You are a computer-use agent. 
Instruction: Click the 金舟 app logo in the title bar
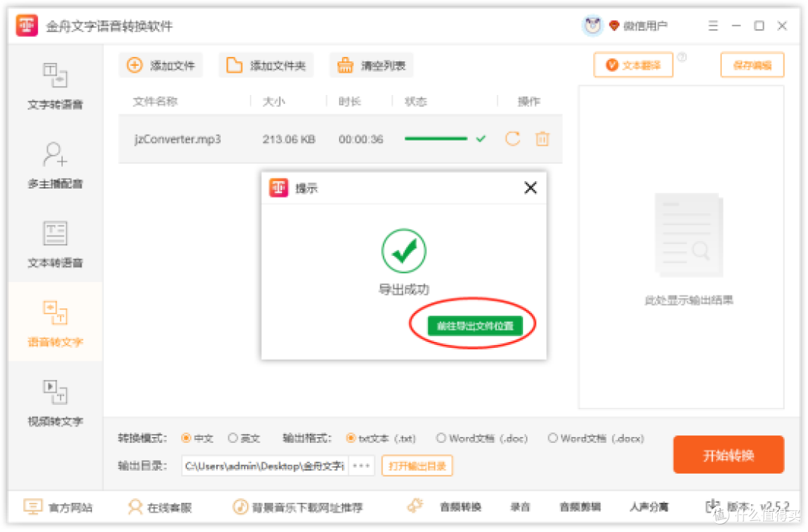[27, 25]
